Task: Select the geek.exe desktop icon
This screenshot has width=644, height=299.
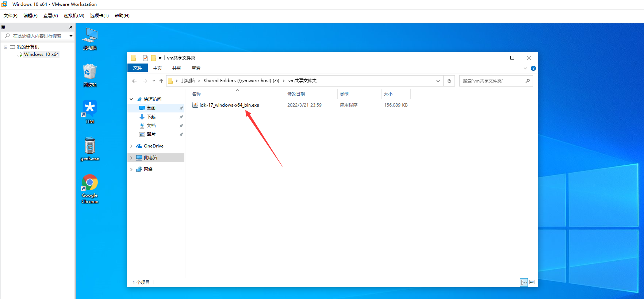Action: (90, 149)
